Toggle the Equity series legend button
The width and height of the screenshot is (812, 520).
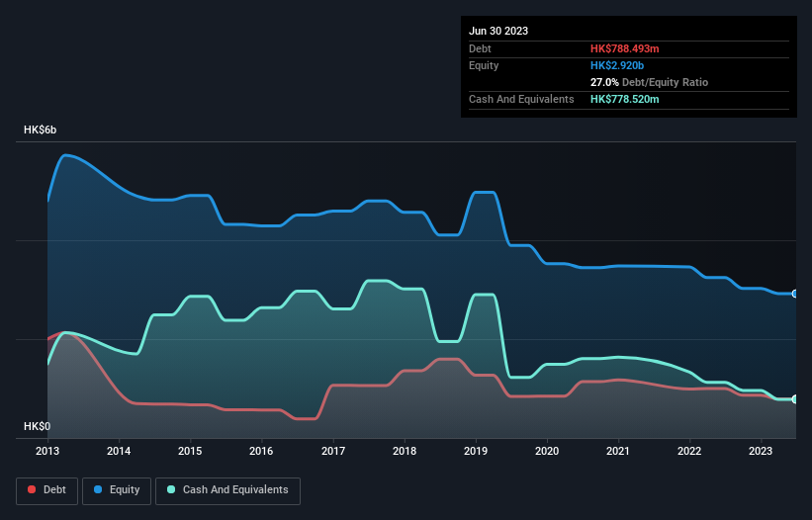(117, 490)
